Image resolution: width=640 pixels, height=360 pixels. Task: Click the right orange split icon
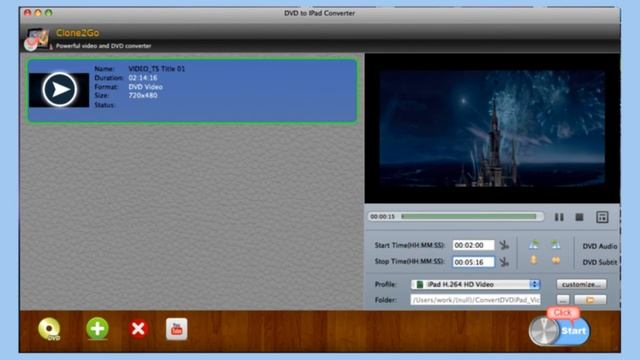(x=556, y=260)
